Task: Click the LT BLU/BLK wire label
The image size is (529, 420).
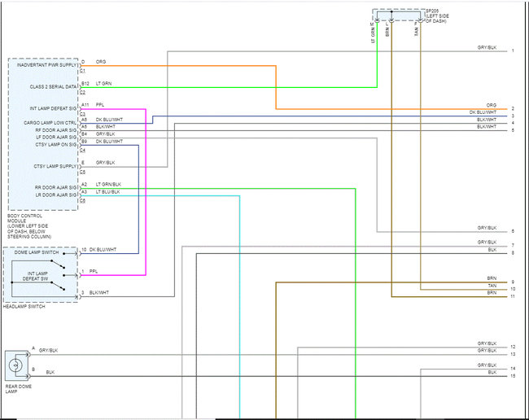Action: click(x=107, y=191)
